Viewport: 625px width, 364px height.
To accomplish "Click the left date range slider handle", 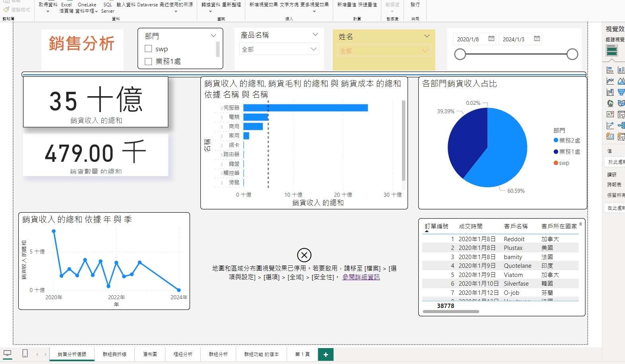I will [460, 54].
